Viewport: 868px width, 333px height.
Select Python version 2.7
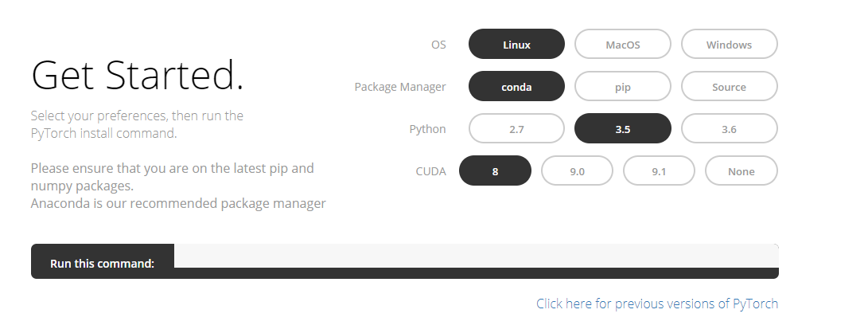(516, 128)
